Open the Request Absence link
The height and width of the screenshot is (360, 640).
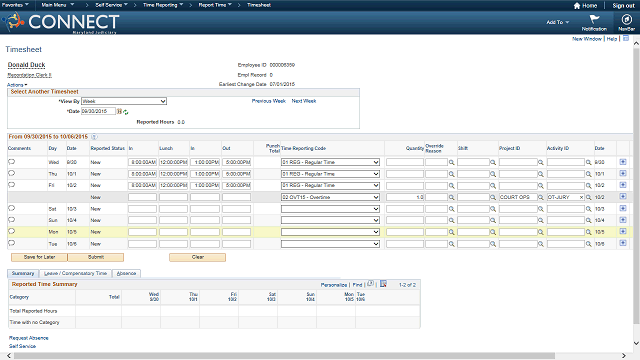click(29, 338)
